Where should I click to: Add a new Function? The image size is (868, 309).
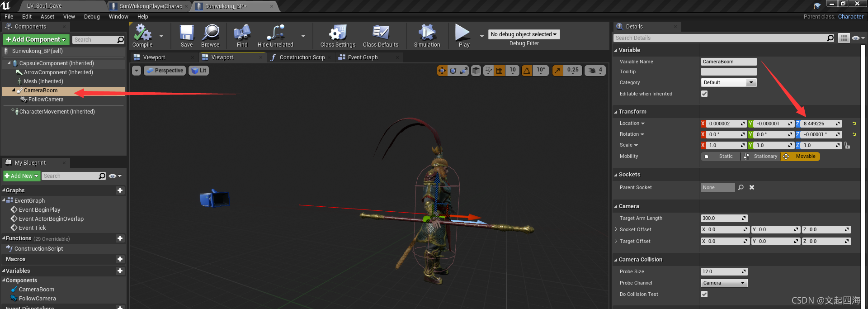point(120,238)
